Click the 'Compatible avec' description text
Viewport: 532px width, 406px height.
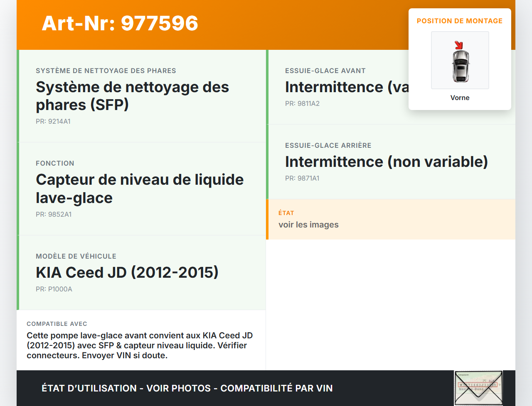click(x=140, y=345)
